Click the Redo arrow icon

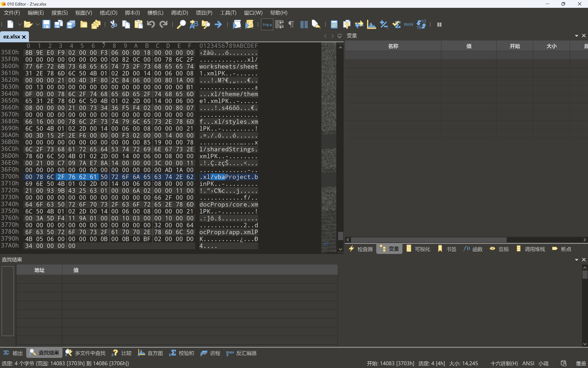(164, 24)
